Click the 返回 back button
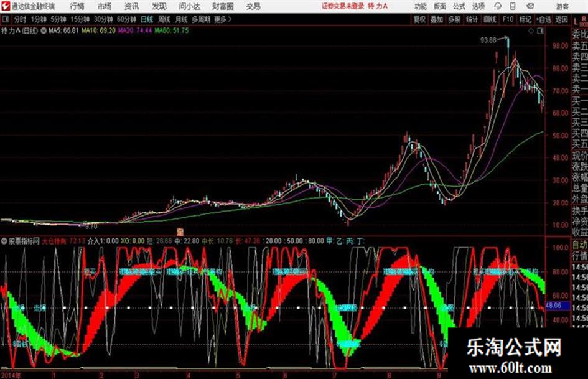This screenshot has height=379, width=588. pyautogui.click(x=561, y=19)
